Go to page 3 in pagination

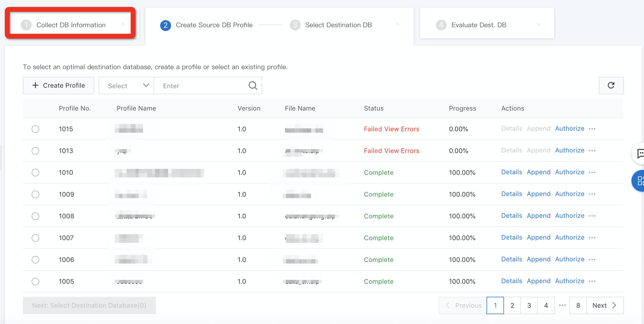tap(529, 305)
